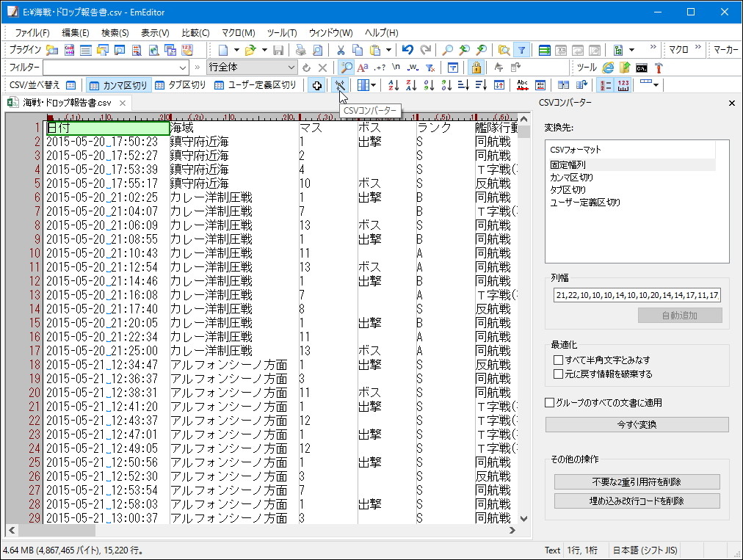Image resolution: width=743 pixels, height=560 pixels.
Task: Check グループのすべての文書に適用
Action: 548,402
